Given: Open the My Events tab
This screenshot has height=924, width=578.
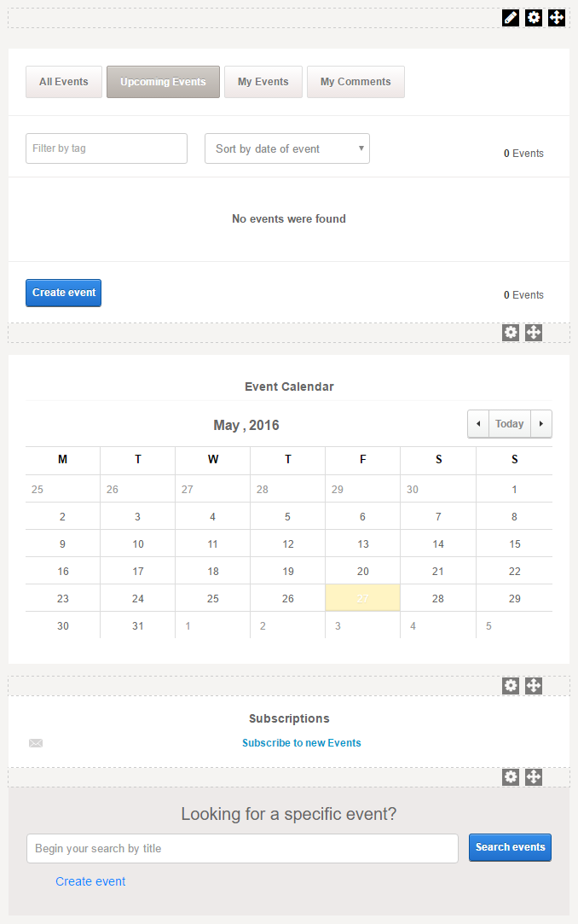Looking at the screenshot, I should click(263, 82).
